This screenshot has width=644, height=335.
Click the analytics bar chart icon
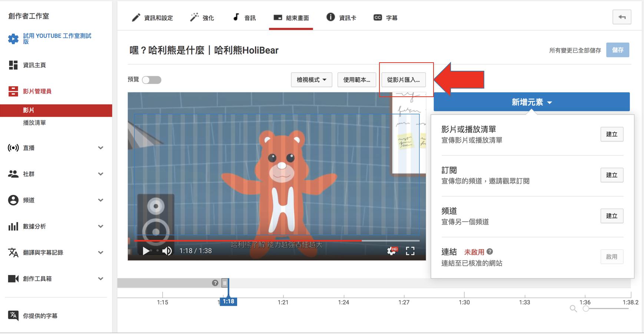coord(13,226)
